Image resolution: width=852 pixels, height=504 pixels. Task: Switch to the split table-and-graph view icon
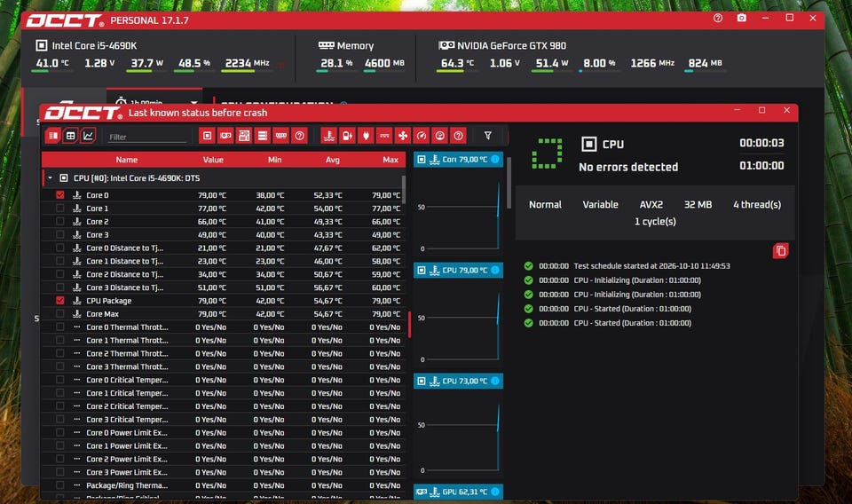click(52, 136)
